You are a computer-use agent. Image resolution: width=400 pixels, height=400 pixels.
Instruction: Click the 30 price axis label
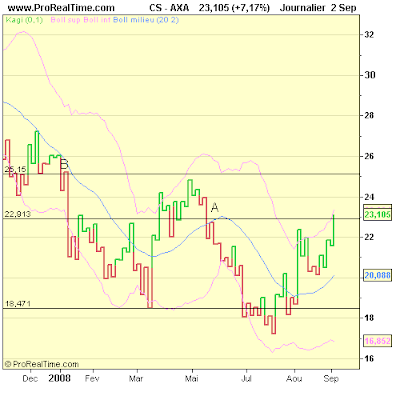pos(369,75)
